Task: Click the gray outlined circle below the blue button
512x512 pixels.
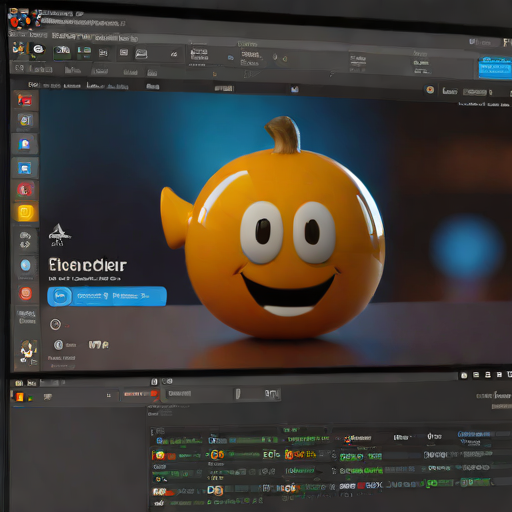Action: click(x=55, y=324)
